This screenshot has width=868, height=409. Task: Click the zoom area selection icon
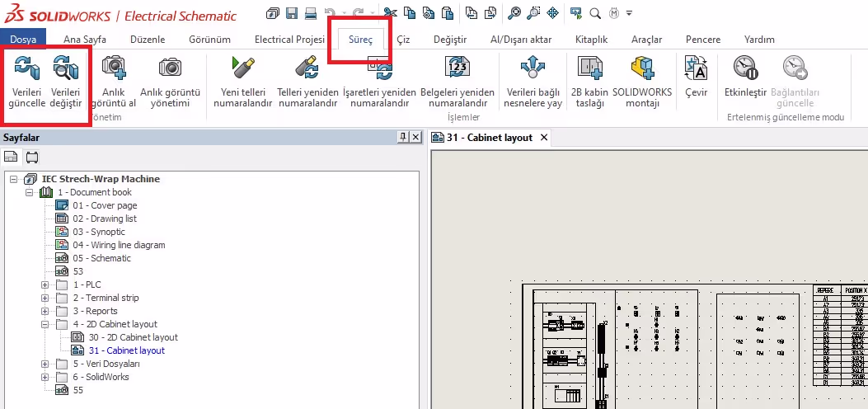[x=533, y=13]
